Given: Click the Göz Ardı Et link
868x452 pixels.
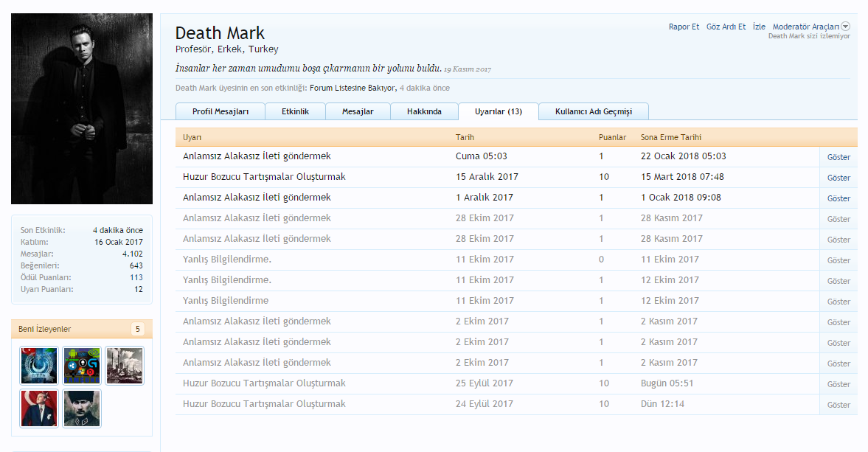Looking at the screenshot, I should pyautogui.click(x=726, y=27).
